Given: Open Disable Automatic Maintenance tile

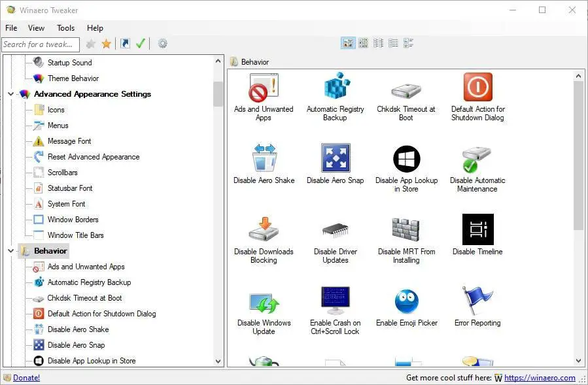Looking at the screenshot, I should click(x=477, y=169).
